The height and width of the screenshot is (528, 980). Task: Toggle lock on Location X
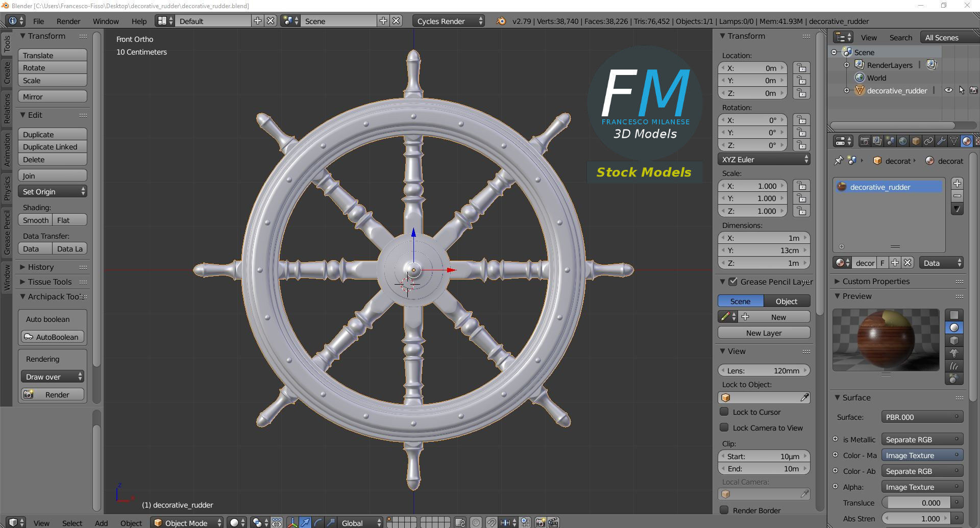pyautogui.click(x=801, y=68)
